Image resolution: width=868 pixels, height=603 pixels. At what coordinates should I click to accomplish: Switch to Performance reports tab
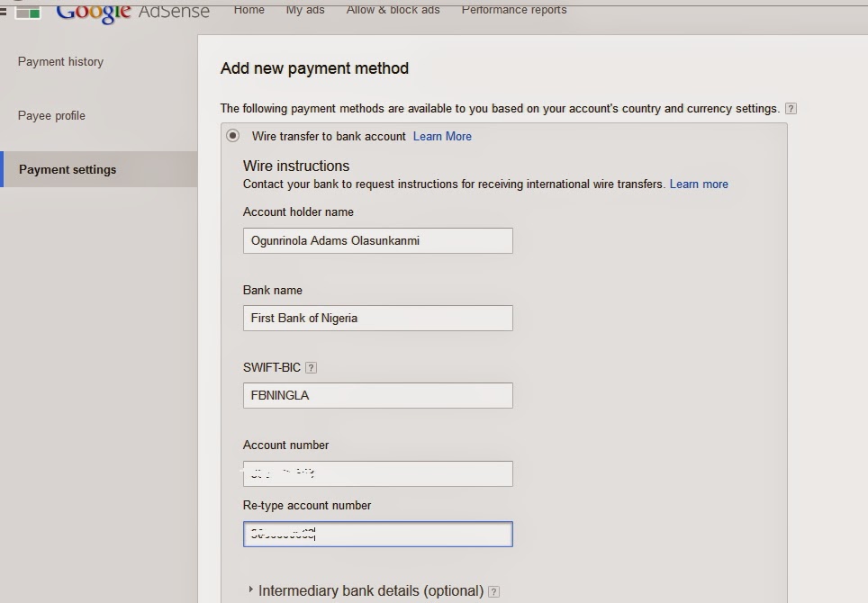tap(514, 9)
